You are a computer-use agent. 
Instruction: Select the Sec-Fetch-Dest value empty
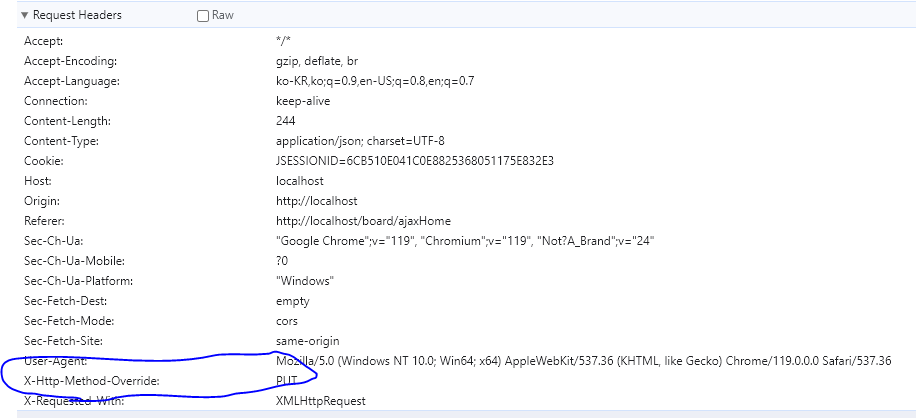coord(293,301)
